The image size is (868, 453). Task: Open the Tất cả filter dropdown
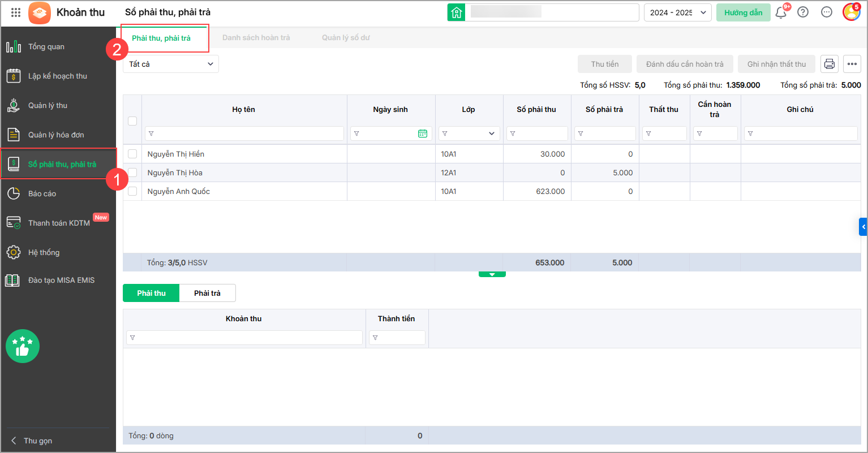171,64
